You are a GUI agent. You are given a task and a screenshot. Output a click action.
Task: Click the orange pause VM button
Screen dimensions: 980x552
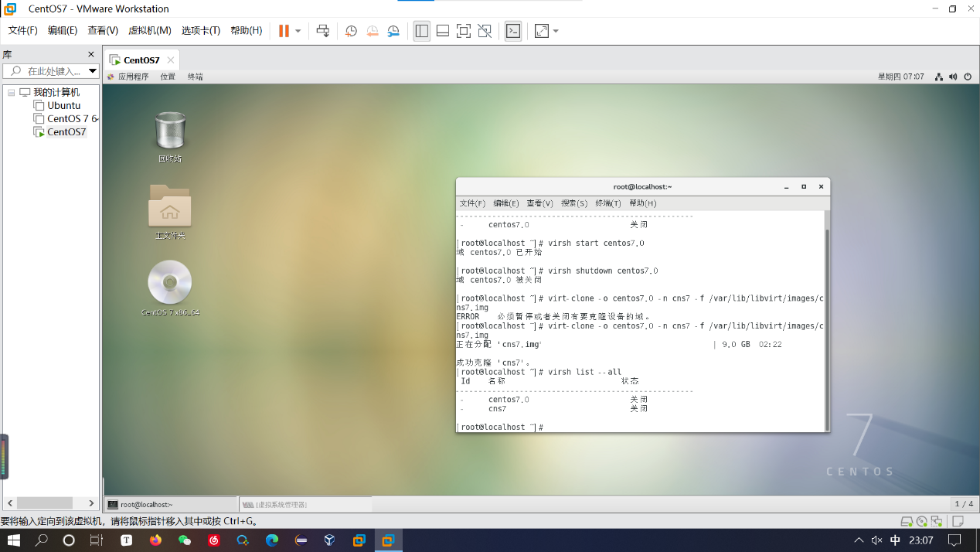284,31
